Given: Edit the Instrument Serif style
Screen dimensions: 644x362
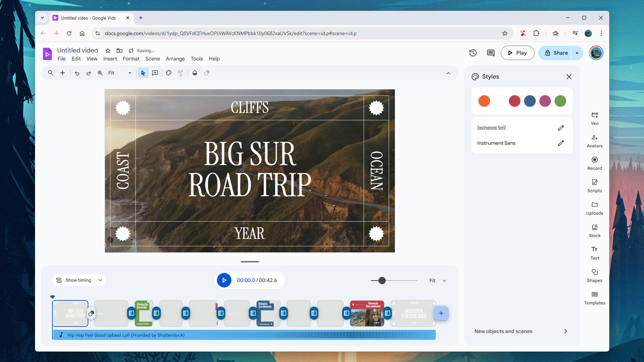Looking at the screenshot, I should [561, 128].
